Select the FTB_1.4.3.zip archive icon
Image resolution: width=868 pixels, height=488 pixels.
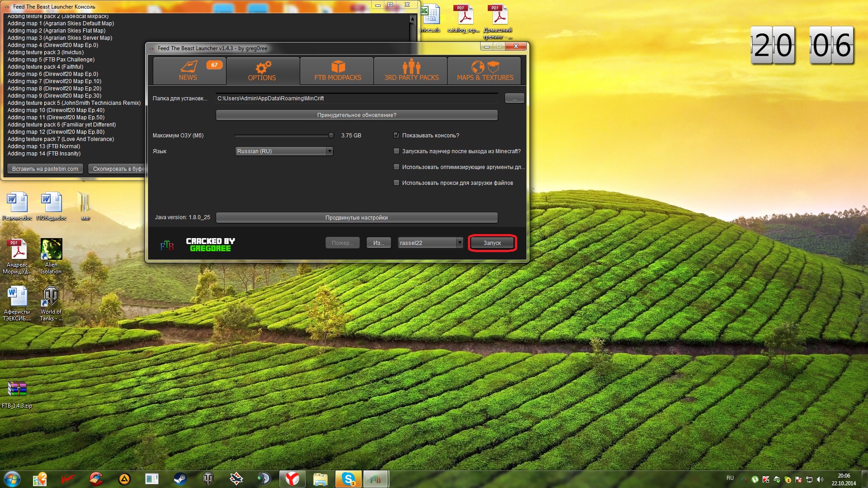(x=17, y=395)
